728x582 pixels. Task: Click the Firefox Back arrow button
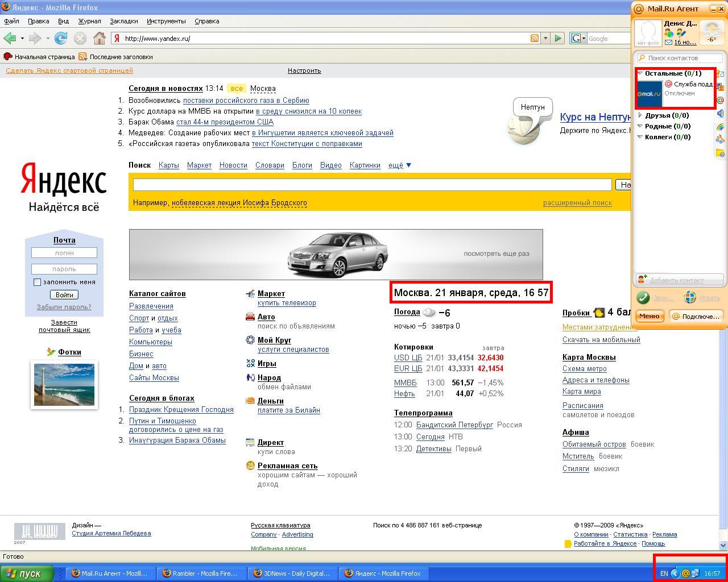[10, 39]
